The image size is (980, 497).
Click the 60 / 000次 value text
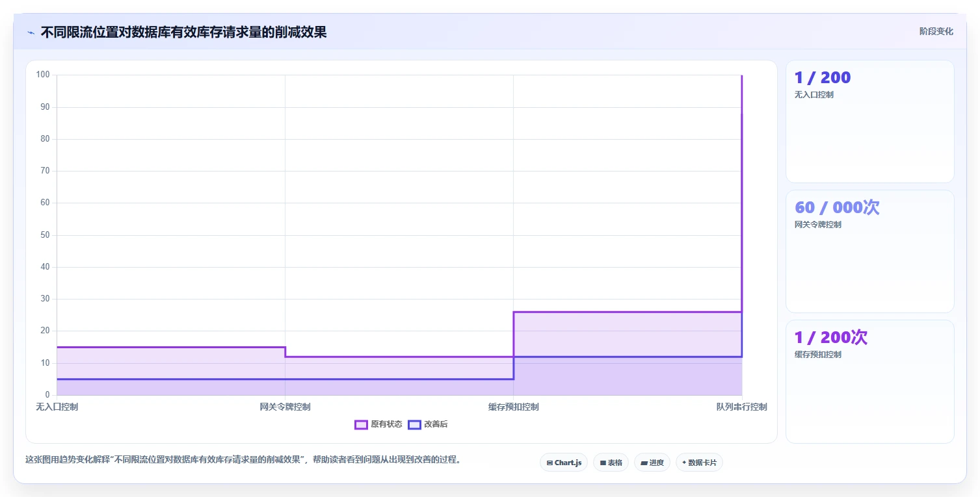tap(837, 207)
